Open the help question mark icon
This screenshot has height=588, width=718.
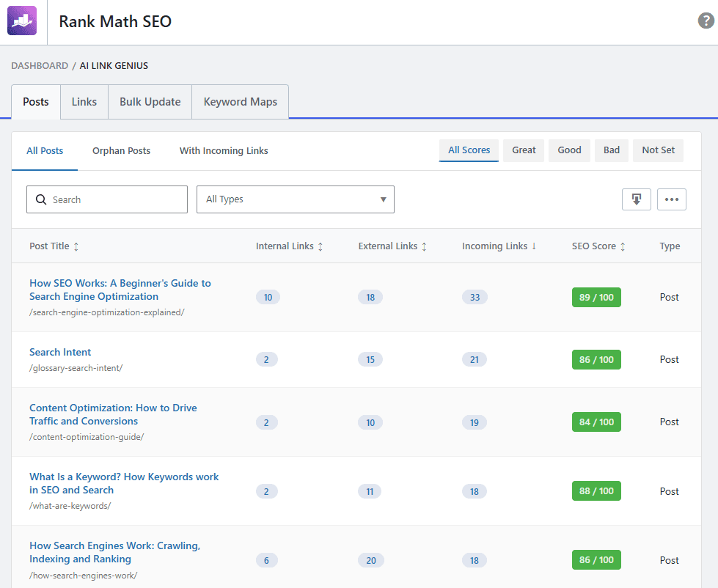click(x=706, y=21)
